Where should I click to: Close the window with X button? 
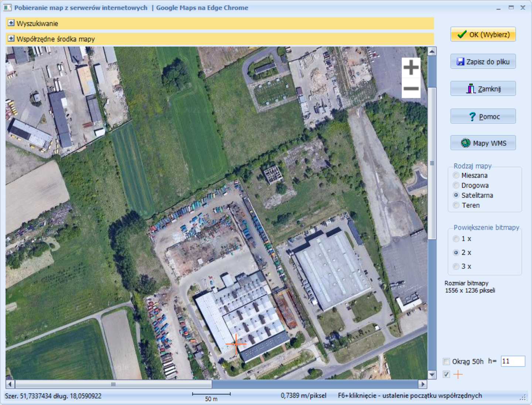[523, 7]
